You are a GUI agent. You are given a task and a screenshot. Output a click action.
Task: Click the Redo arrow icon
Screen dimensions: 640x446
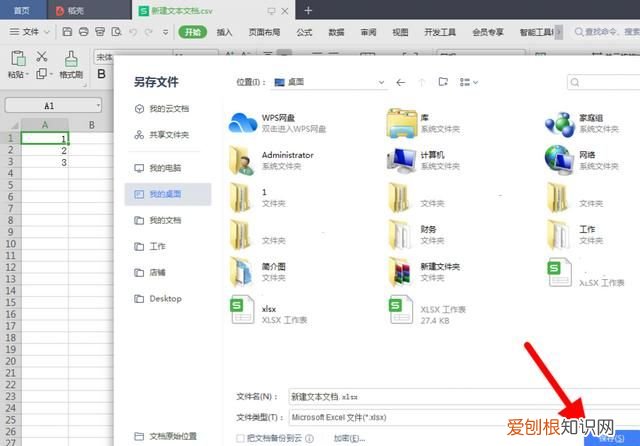[x=149, y=32]
